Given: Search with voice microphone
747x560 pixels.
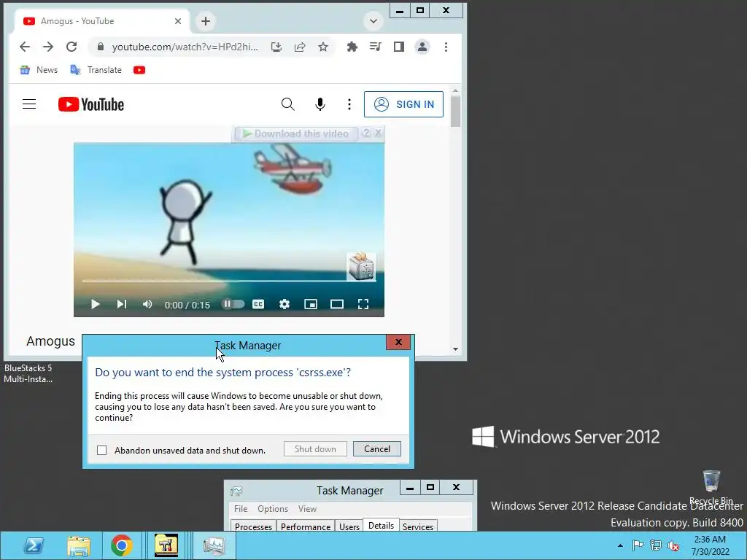Looking at the screenshot, I should click(x=320, y=104).
